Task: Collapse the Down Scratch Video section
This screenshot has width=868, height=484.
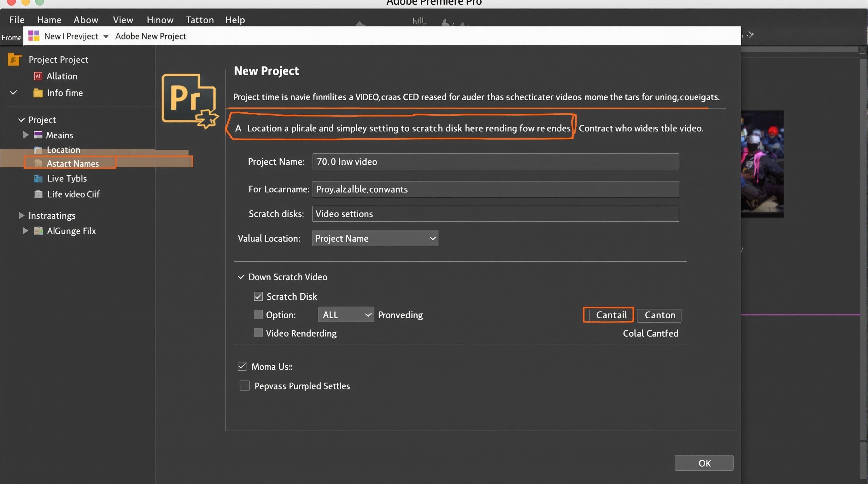Action: tap(241, 277)
